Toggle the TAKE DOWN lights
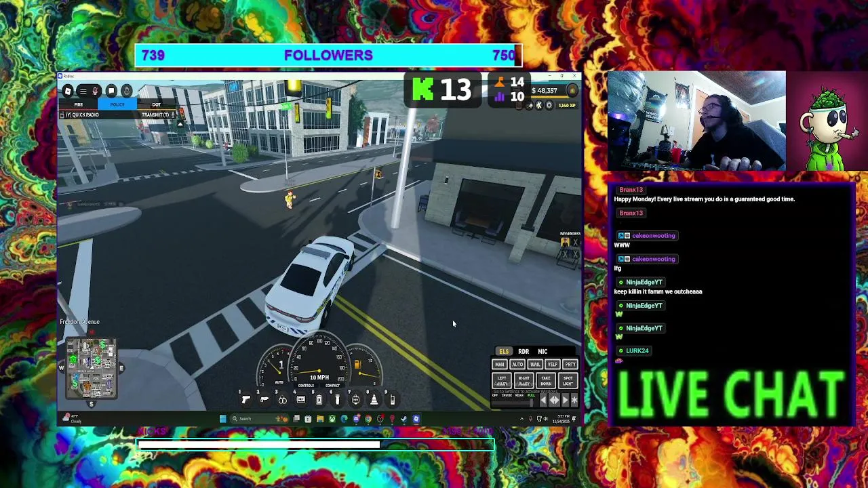The height and width of the screenshot is (488, 868). pos(546,381)
